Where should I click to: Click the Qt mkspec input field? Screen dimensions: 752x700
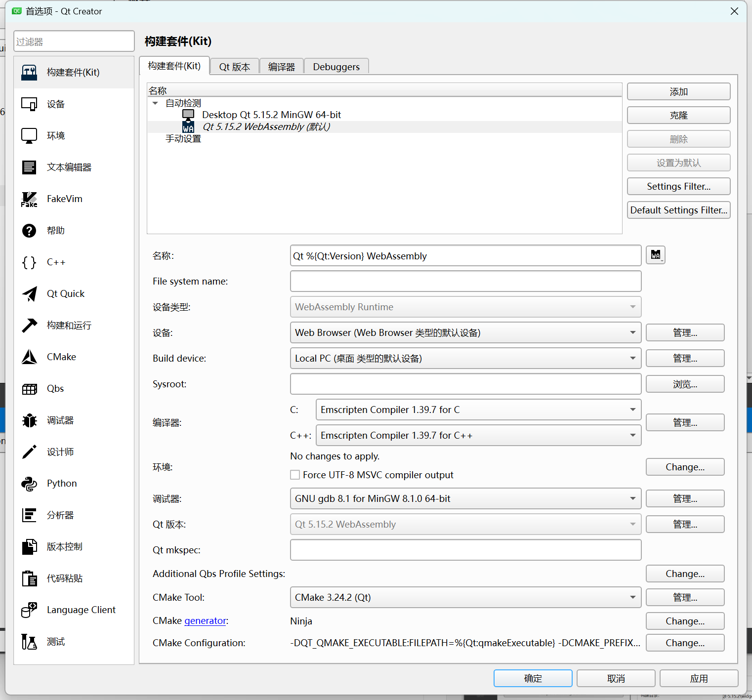pyautogui.click(x=465, y=550)
